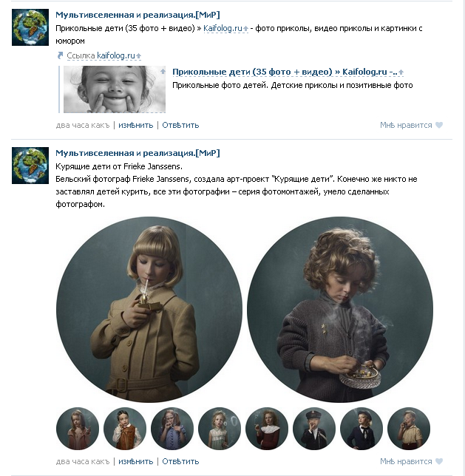Click Отвѣтить under the smoking kids post

(180, 461)
